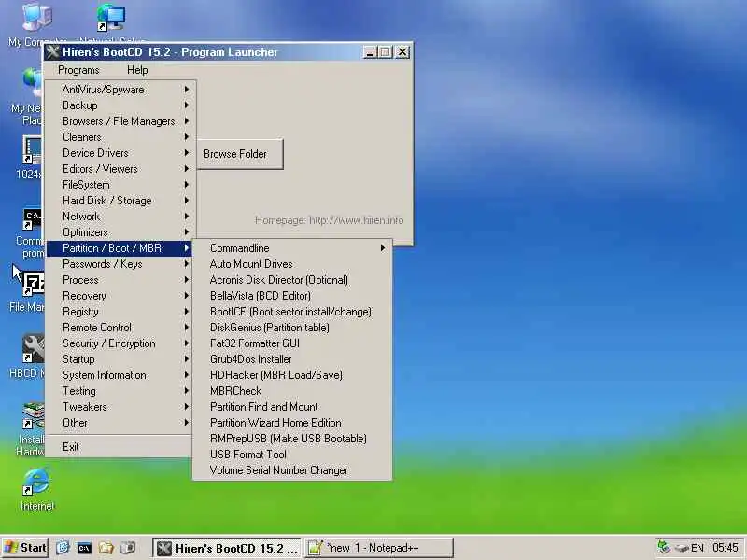
Task: Launch Auto Mount Drives
Action: click(x=292, y=264)
